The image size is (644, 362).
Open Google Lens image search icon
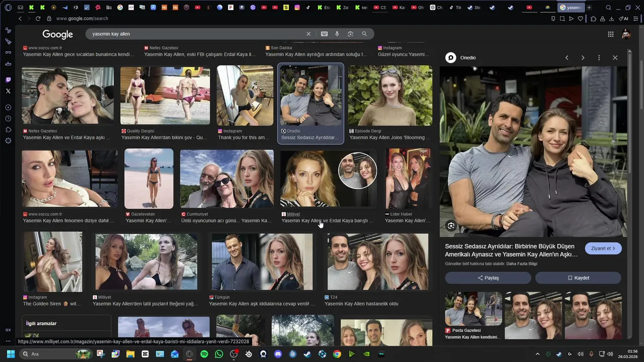pos(350,34)
